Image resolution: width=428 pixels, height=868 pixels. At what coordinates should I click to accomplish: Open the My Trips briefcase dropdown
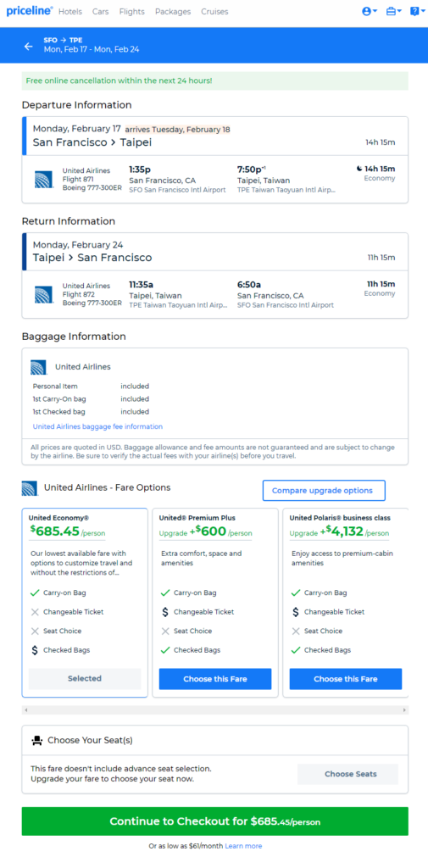pyautogui.click(x=393, y=11)
